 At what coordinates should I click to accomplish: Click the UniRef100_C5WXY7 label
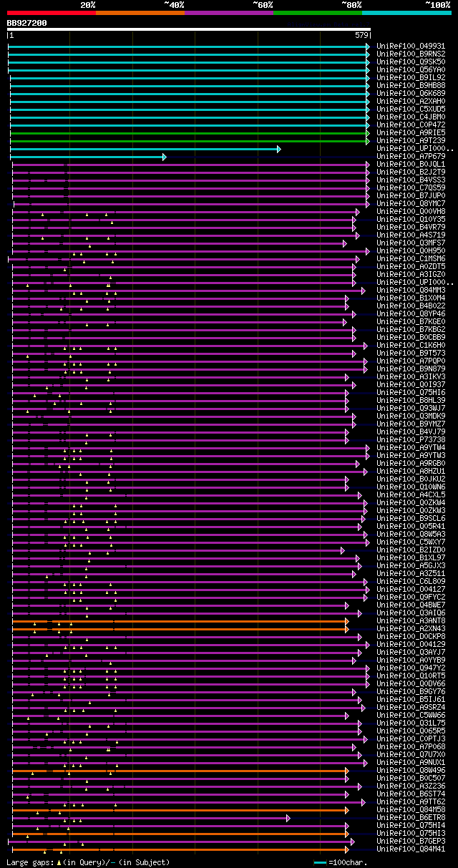411,542
